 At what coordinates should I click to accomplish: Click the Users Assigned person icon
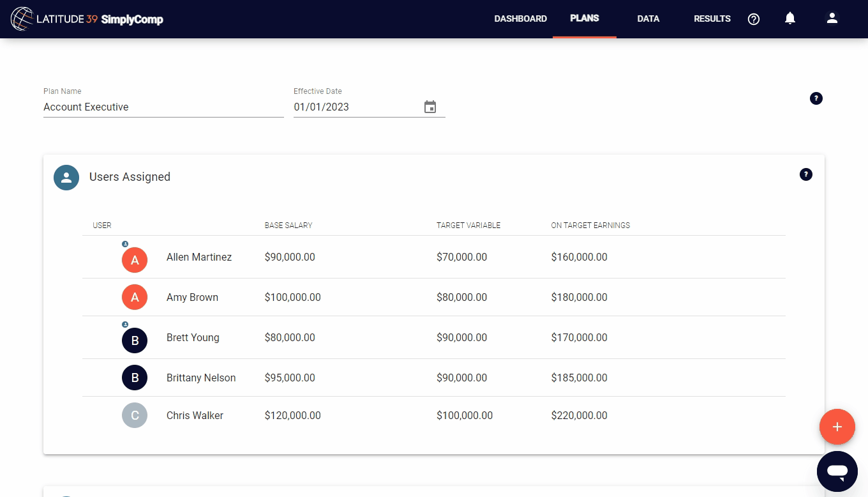(x=66, y=177)
